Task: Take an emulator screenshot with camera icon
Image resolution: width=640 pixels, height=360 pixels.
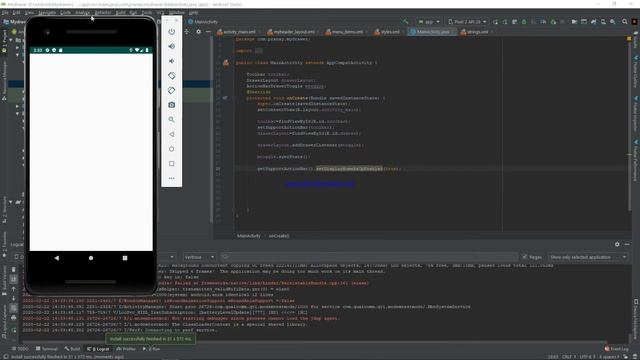Action: coord(172,105)
